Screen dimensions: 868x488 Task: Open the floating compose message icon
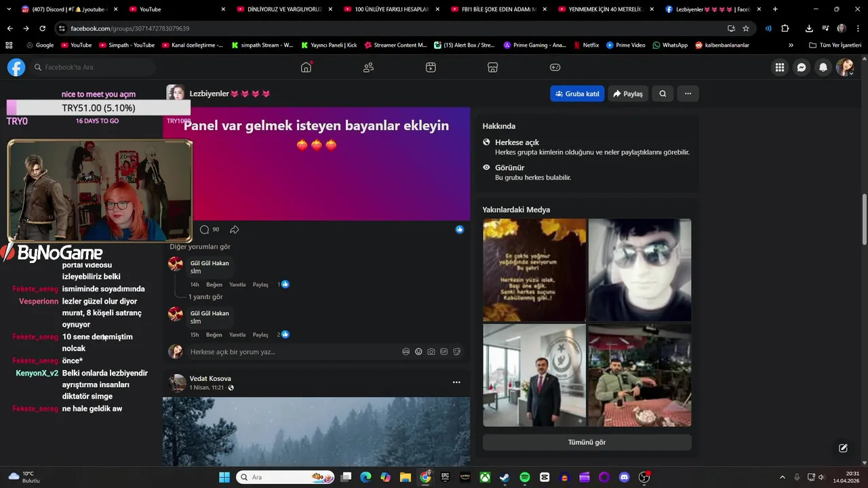(x=843, y=448)
